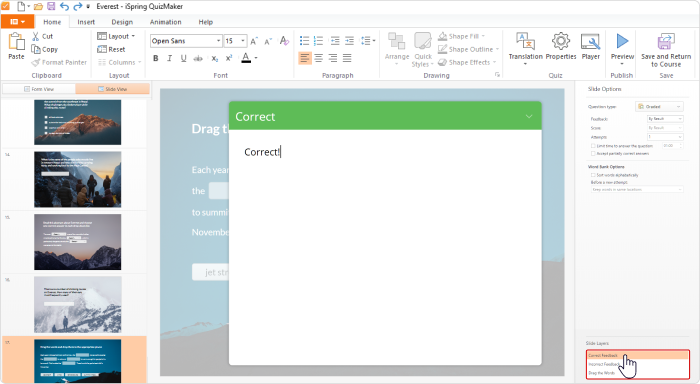Open the Layout dropdown

click(x=116, y=36)
